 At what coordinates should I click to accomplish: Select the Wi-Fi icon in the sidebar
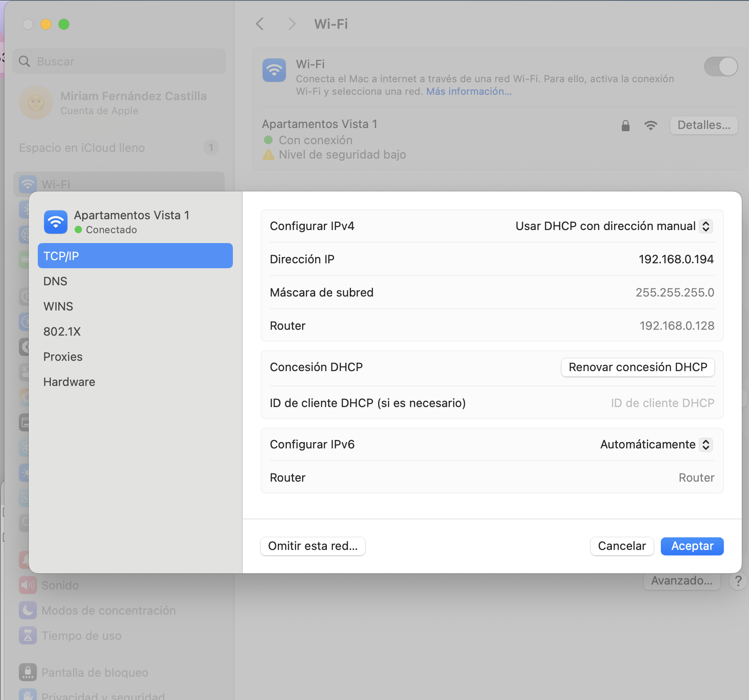27,184
